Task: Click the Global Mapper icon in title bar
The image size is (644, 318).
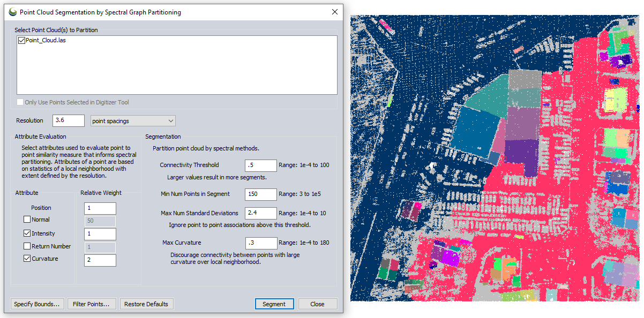Action: pos(12,12)
